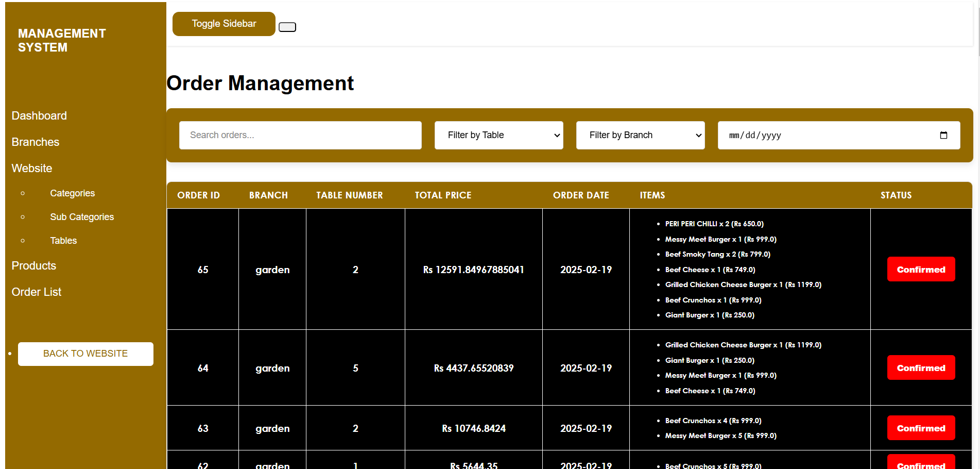
Task: Focus the Search orders text box
Action: click(300, 135)
